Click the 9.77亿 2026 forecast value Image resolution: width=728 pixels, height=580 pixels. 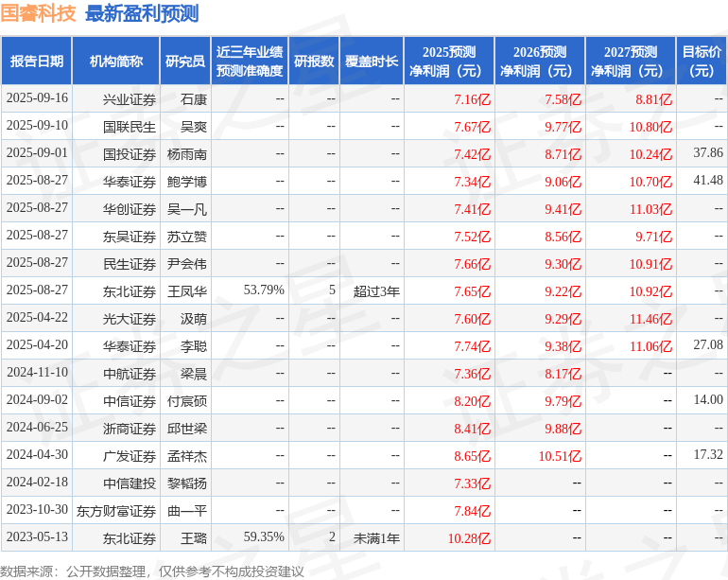point(563,127)
